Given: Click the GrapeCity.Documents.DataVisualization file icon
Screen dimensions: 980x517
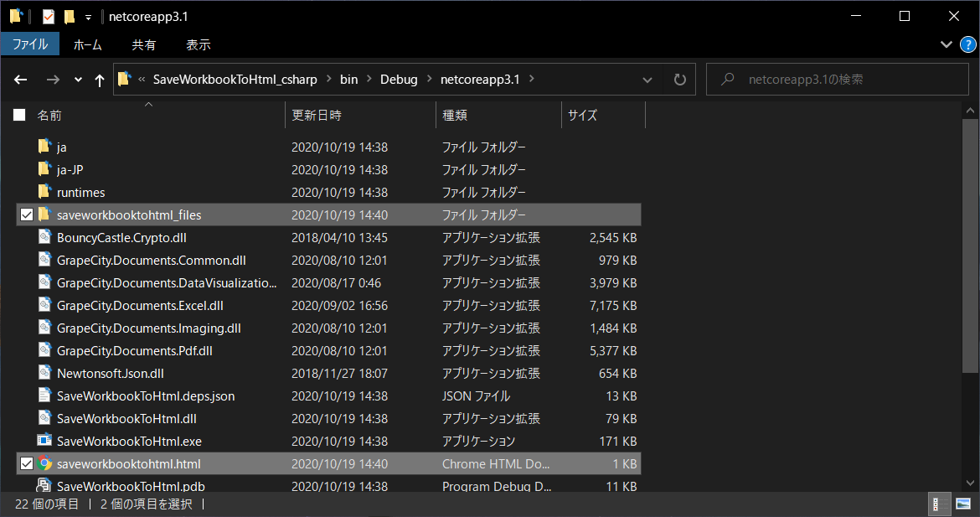Looking at the screenshot, I should [x=44, y=282].
